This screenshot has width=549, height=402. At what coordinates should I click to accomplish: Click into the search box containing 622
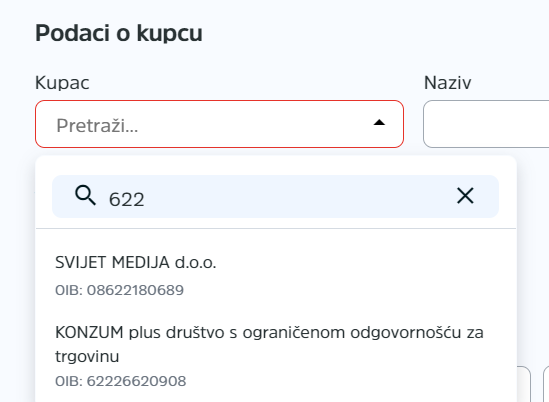(275, 196)
